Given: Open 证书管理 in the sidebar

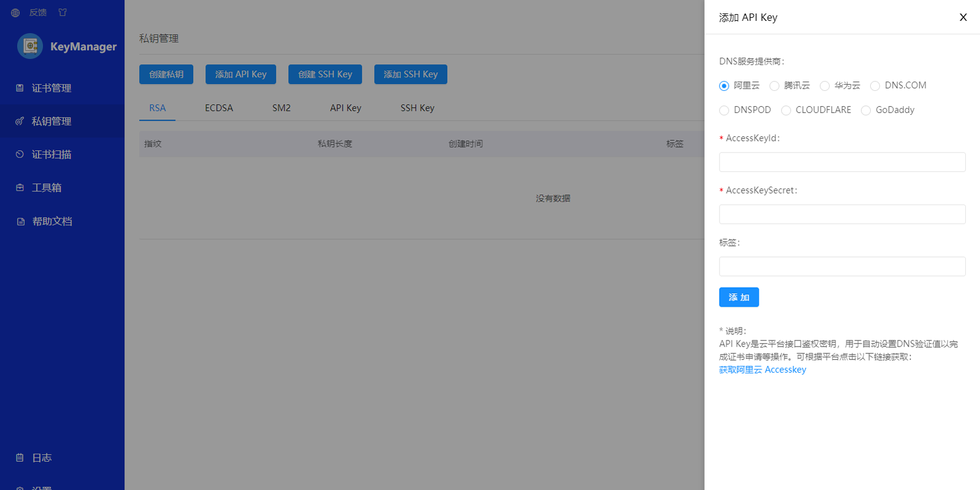Looking at the screenshot, I should 62,88.
